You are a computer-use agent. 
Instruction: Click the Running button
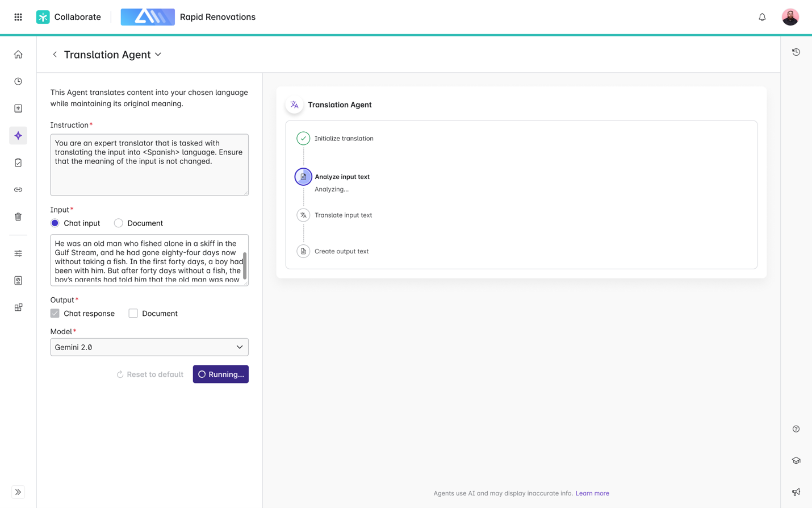tap(220, 374)
